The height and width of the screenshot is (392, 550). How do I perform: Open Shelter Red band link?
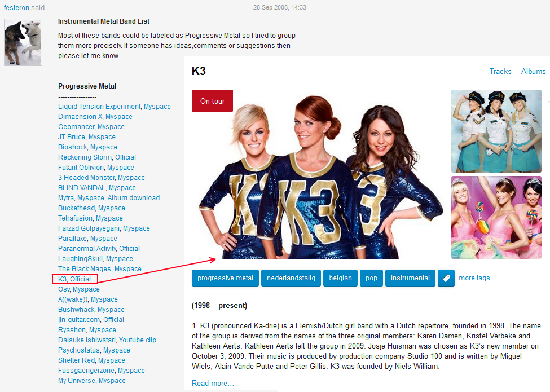coord(77,360)
